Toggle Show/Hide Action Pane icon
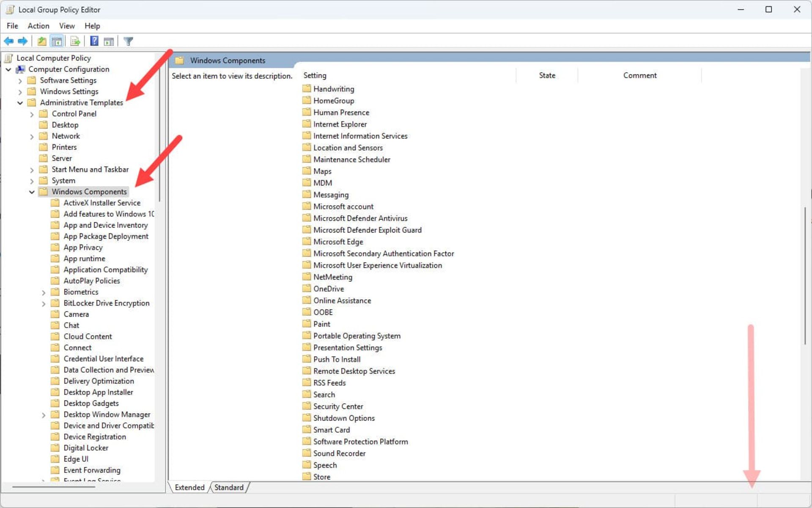The width and height of the screenshot is (812, 508). pyautogui.click(x=109, y=41)
